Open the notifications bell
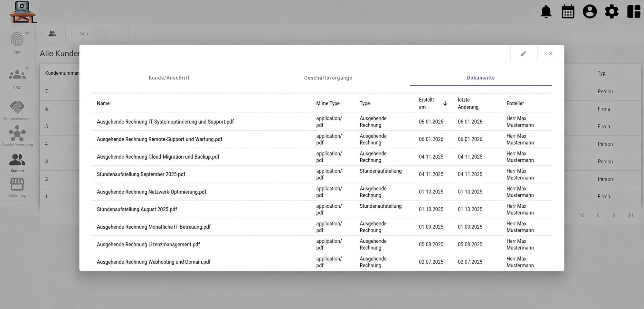 [x=546, y=12]
